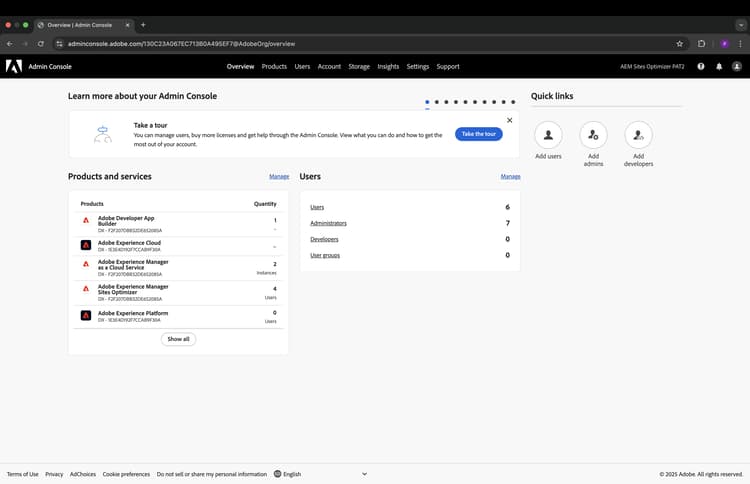Open Privacy footer link
This screenshot has width=750, height=484.
coord(54,474)
